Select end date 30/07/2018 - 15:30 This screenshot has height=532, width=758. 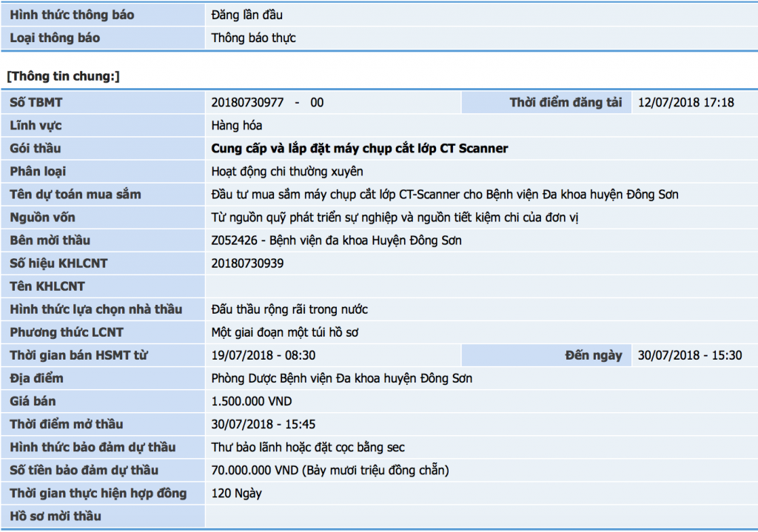[x=689, y=355]
